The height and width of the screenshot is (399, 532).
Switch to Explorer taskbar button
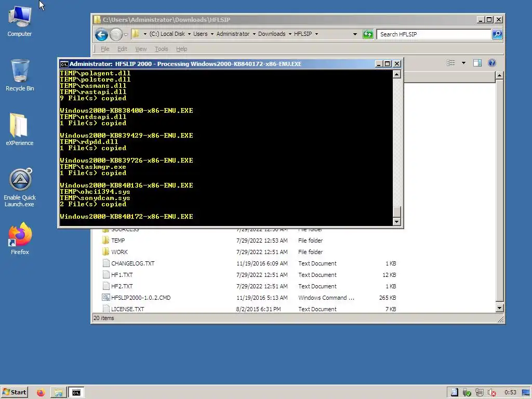[x=58, y=393]
